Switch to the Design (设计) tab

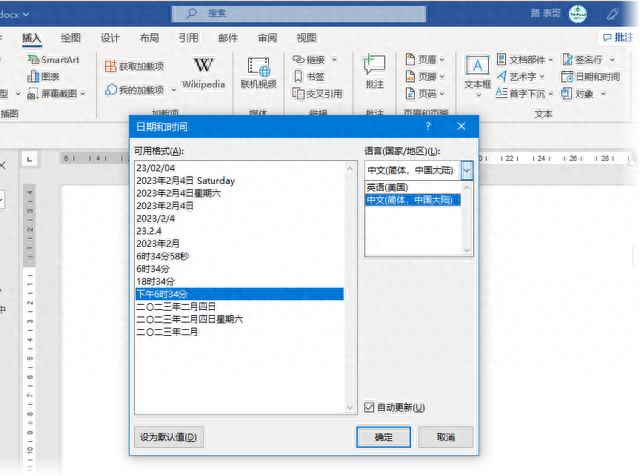110,38
